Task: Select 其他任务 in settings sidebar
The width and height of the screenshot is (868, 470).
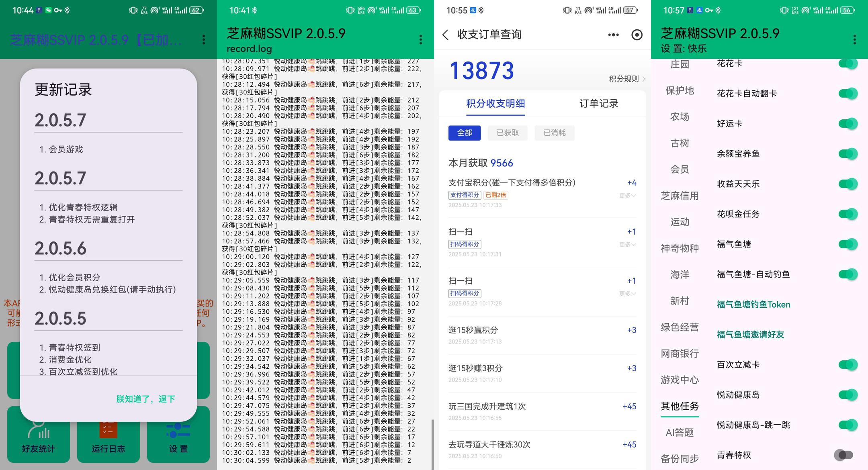Action: click(x=680, y=406)
